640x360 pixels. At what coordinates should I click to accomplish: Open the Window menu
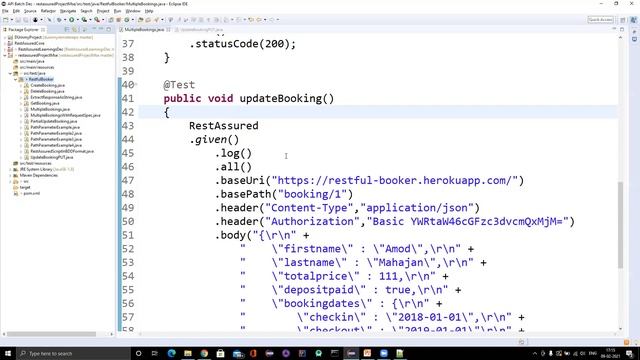click(133, 11)
